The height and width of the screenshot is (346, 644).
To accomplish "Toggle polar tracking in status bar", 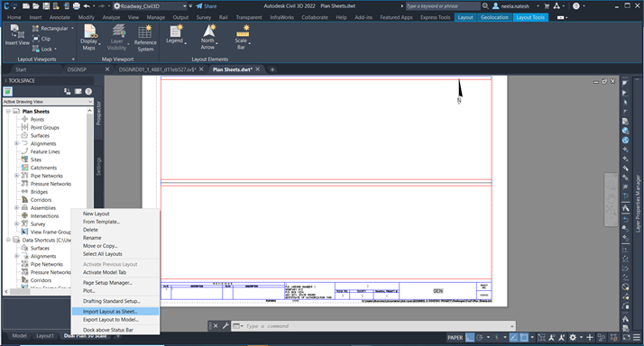I will tap(480, 337).
